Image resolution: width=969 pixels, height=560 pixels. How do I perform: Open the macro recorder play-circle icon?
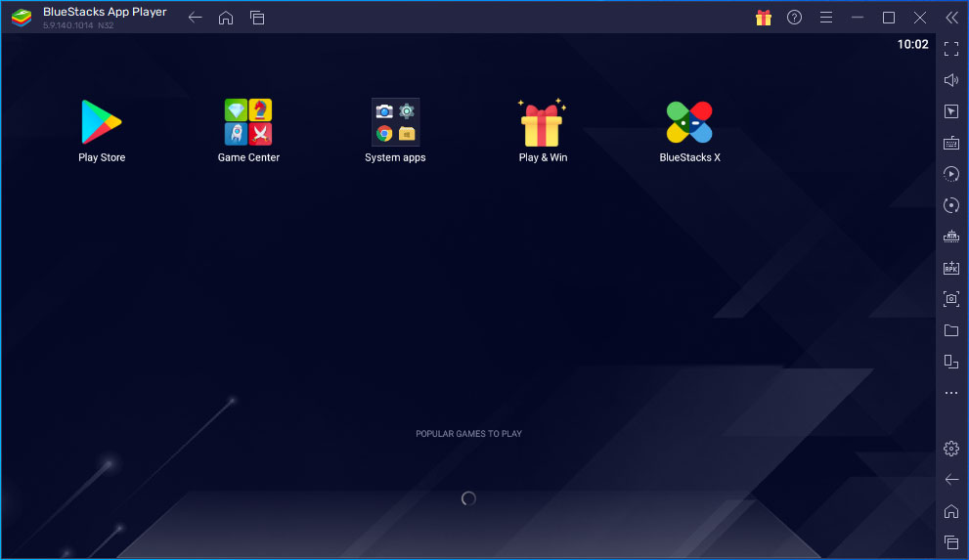[x=951, y=174]
